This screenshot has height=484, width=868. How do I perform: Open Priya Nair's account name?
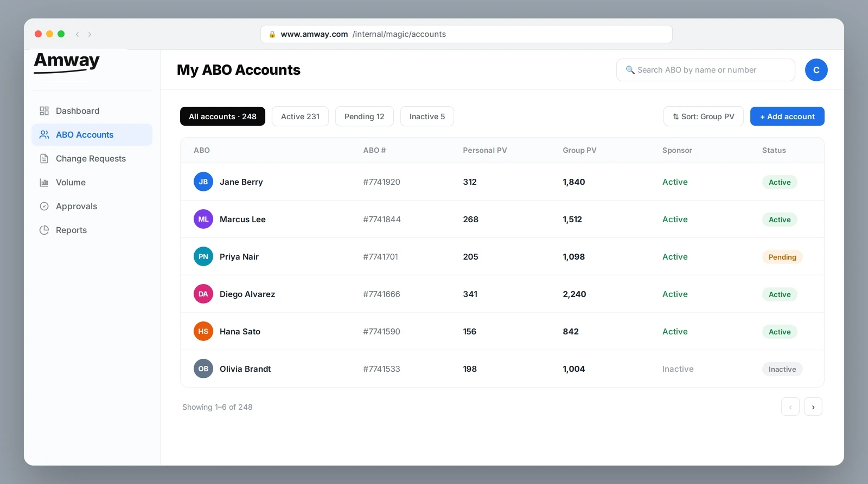239,257
